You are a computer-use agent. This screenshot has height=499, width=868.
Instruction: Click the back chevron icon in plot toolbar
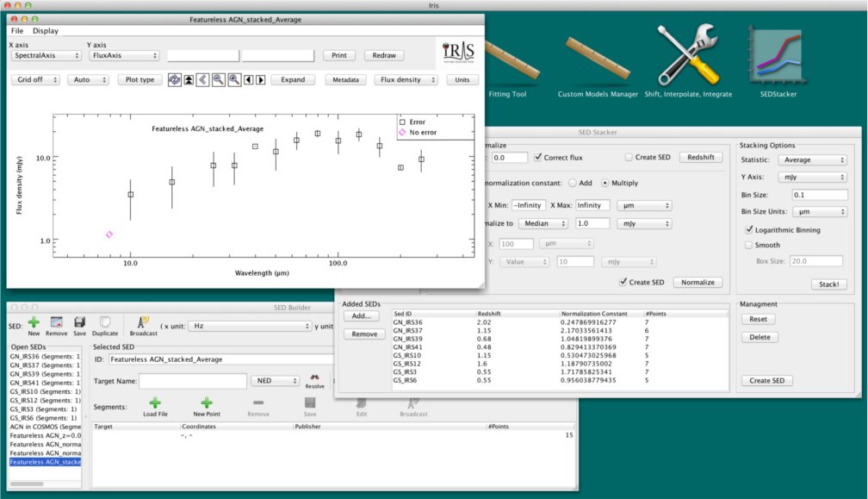203,80
